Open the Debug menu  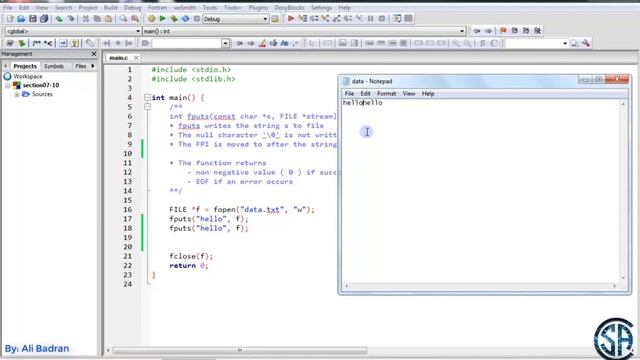(x=132, y=8)
